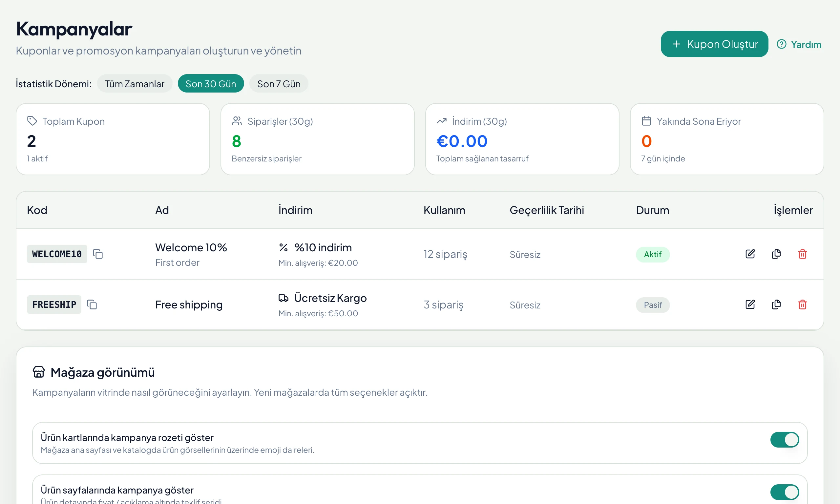The height and width of the screenshot is (504, 840).
Task: Edit the WELCOME10 coupon
Action: click(x=750, y=254)
